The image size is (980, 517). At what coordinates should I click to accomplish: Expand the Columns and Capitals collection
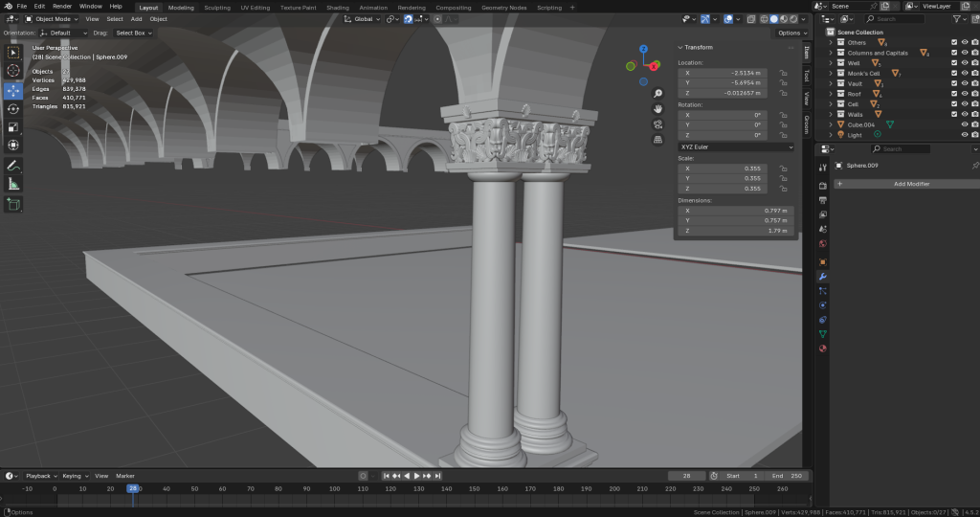pyautogui.click(x=831, y=53)
